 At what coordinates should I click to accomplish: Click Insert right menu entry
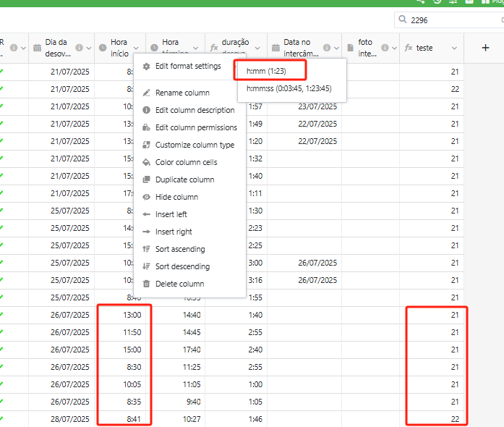[174, 232]
